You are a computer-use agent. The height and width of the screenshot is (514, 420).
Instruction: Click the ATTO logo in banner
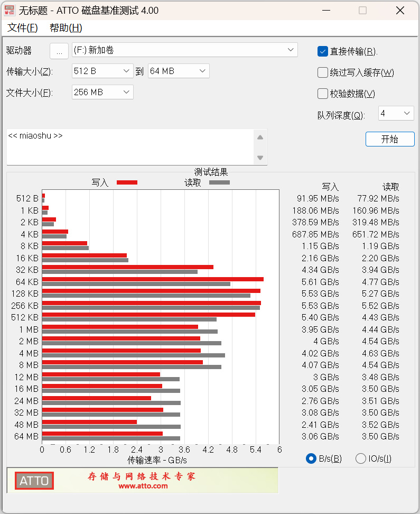click(x=34, y=481)
